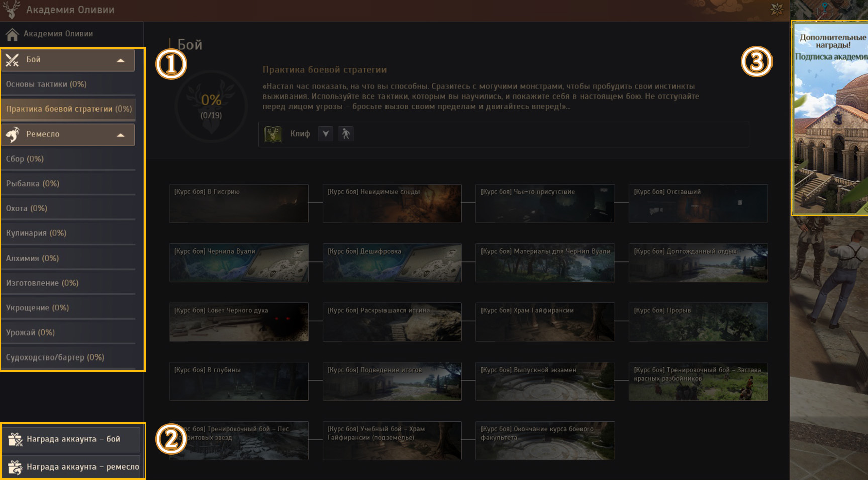Click the crossed swords Бой icon

pos(12,60)
